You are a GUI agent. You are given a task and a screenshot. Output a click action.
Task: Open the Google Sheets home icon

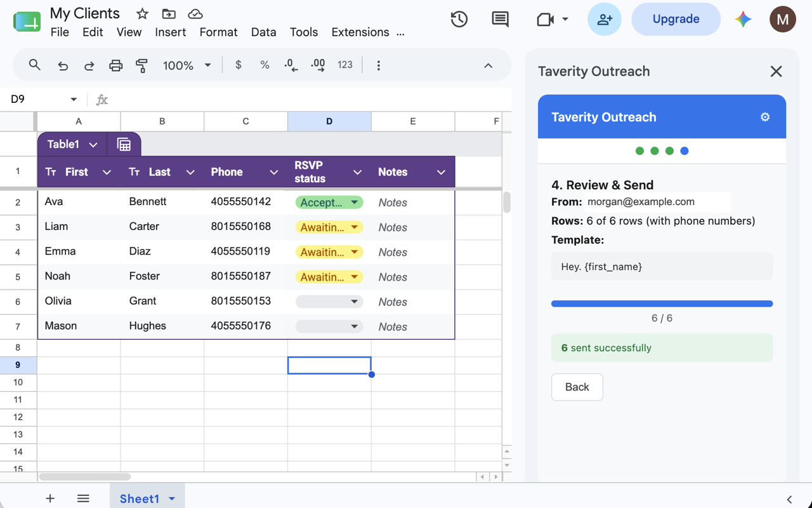point(27,21)
